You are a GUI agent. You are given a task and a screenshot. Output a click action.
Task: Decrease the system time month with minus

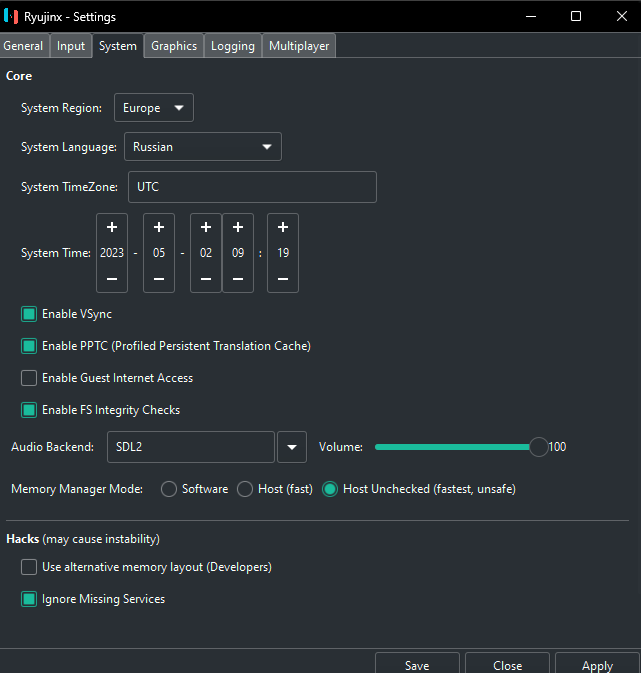point(159,279)
